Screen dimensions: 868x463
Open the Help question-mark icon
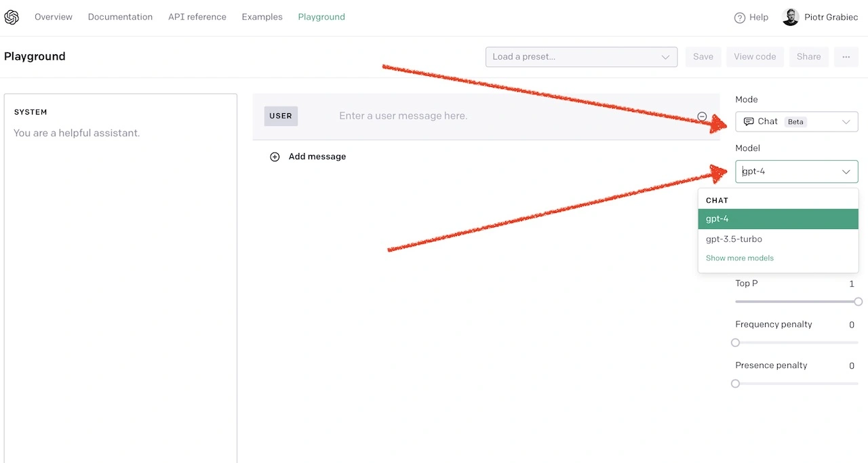(740, 18)
